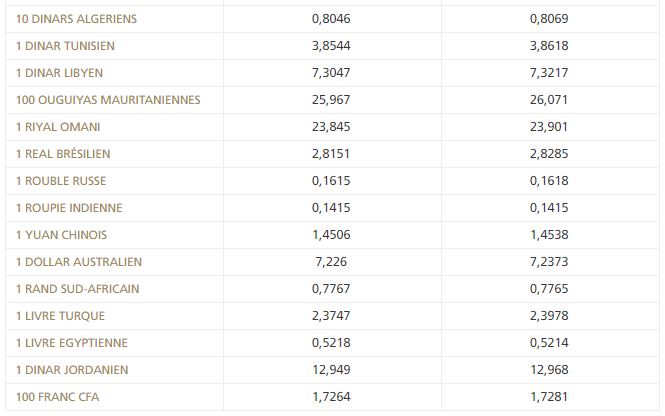Click the 1 DOLLAR AUSTRALIEN row label
The image size is (665, 416).
(79, 262)
